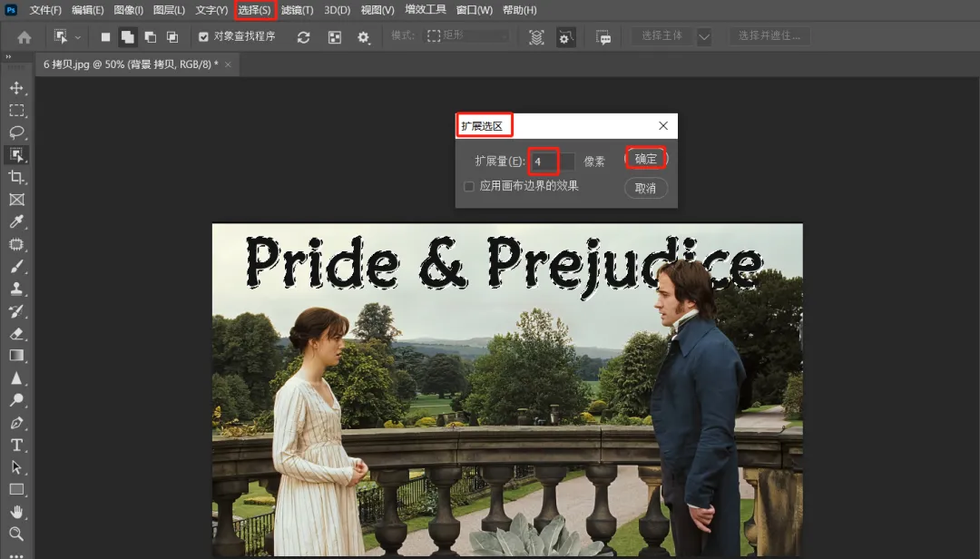Click Add to Selection mode icon
Screen dimensions: 980x559
click(128, 37)
